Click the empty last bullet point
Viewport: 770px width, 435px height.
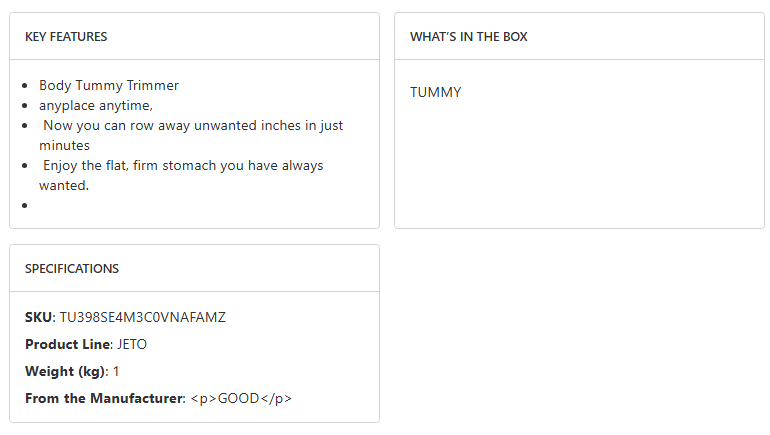[23, 206]
